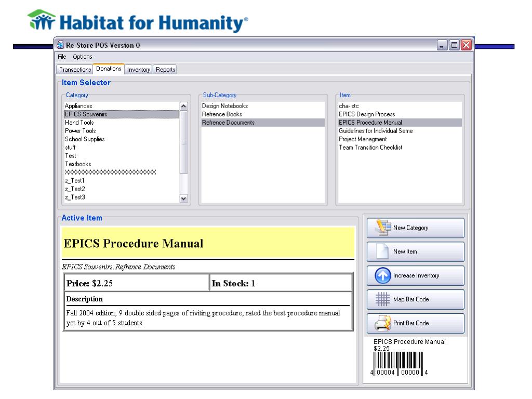Viewport: 532px width, 399px height.
Task: Pick the z_Test3 category
Action: click(122, 197)
